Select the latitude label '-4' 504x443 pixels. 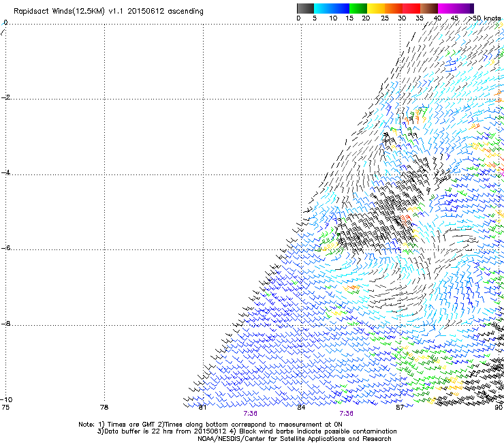[x=5, y=172]
